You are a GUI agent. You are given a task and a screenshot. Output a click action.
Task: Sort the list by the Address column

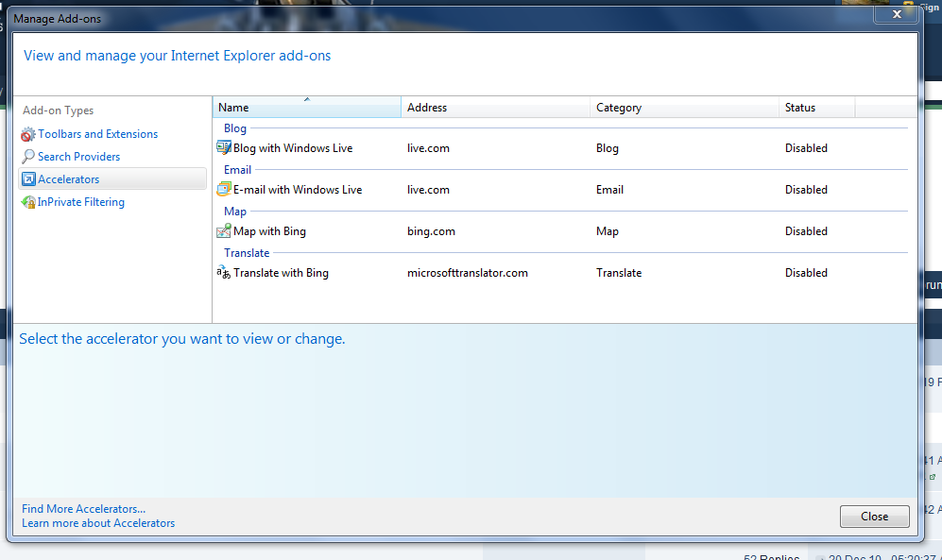tap(496, 108)
